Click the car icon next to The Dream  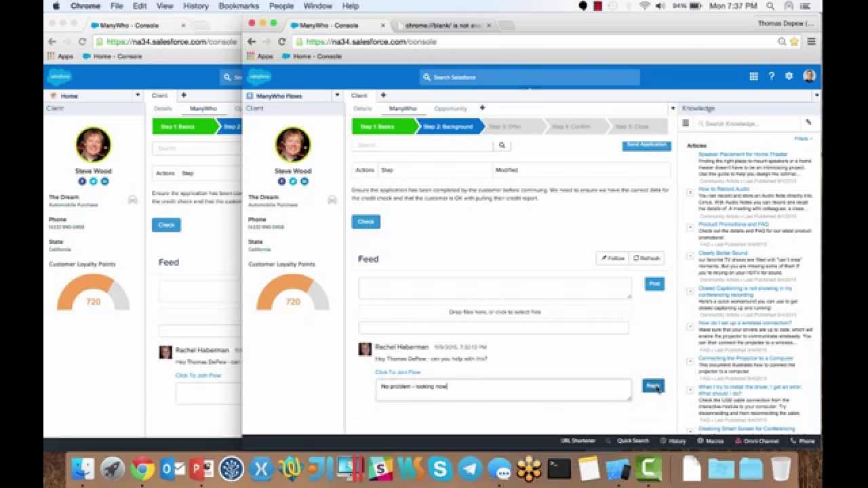tap(332, 200)
